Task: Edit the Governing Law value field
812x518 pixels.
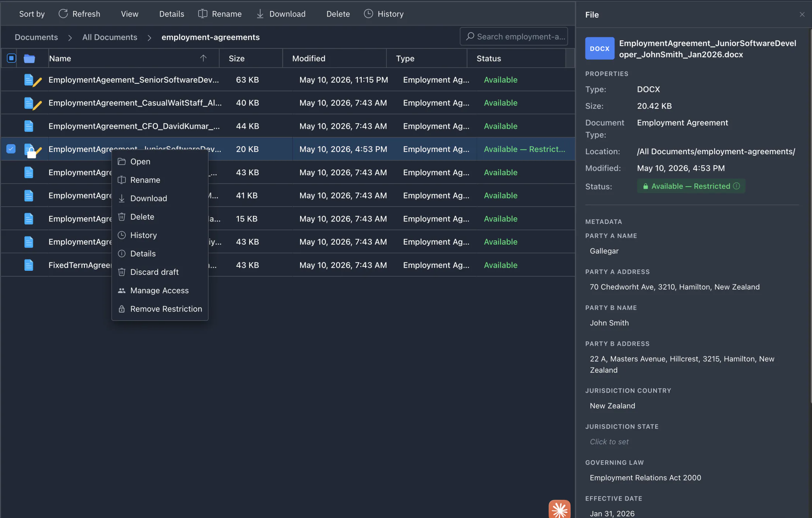Action: click(645, 477)
